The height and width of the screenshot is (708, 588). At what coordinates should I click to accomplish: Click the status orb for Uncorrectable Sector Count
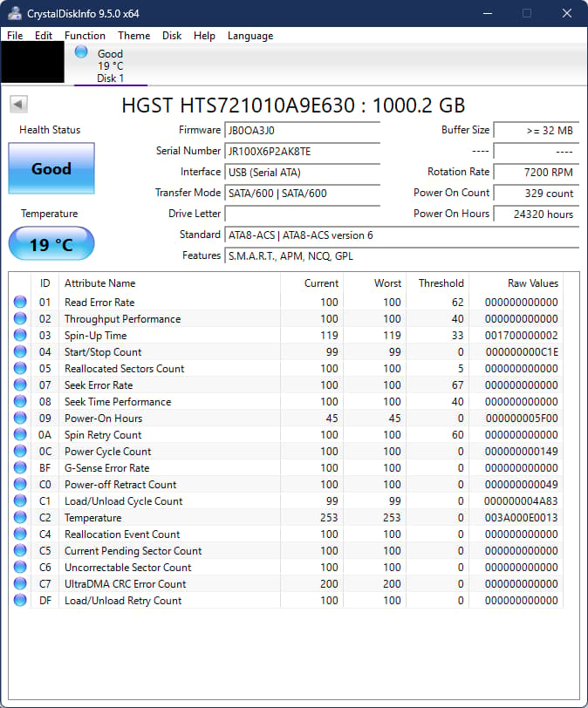[x=20, y=567]
